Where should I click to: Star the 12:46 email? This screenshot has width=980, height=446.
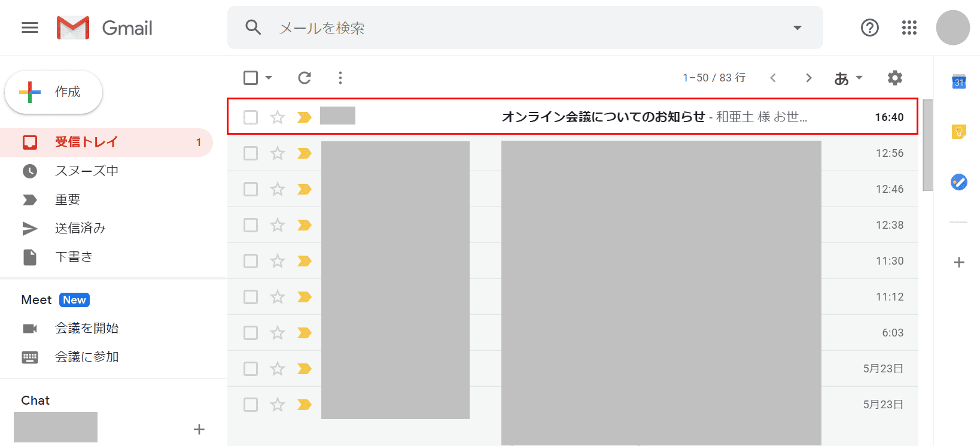(x=278, y=189)
